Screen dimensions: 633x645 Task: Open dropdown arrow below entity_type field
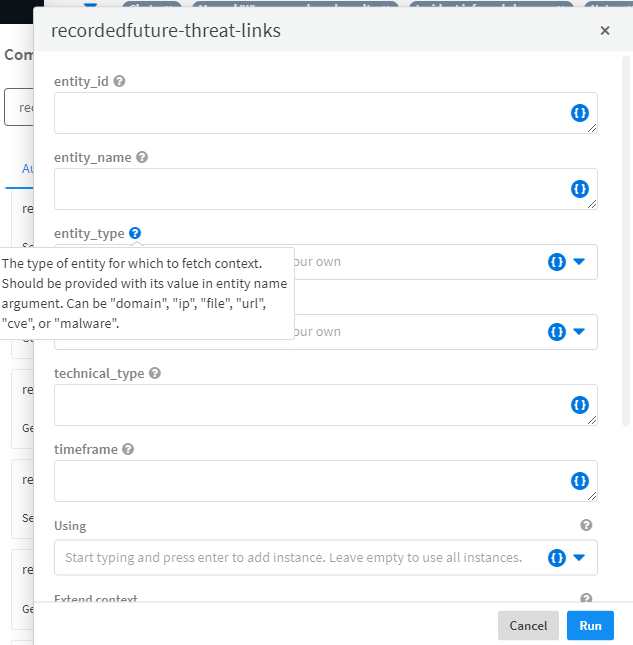point(579,332)
